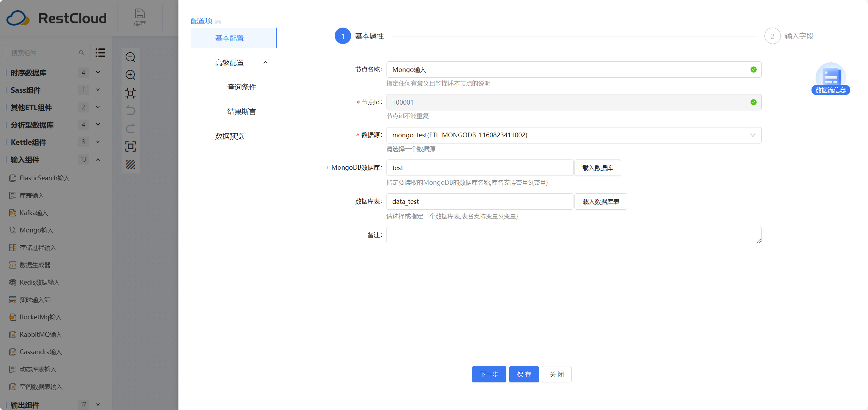
Task: Open the 查询条件 menu item
Action: 241,87
